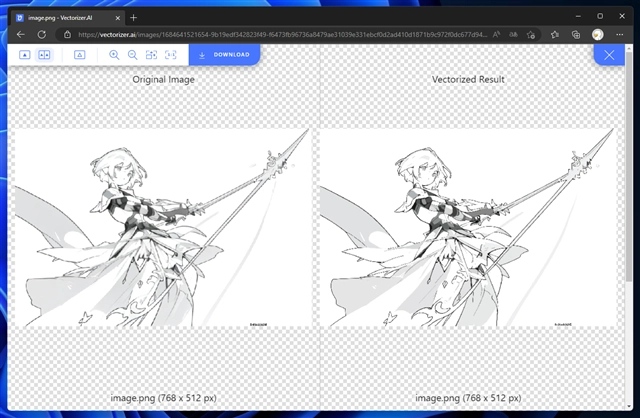Zoom out of the images

tap(133, 55)
